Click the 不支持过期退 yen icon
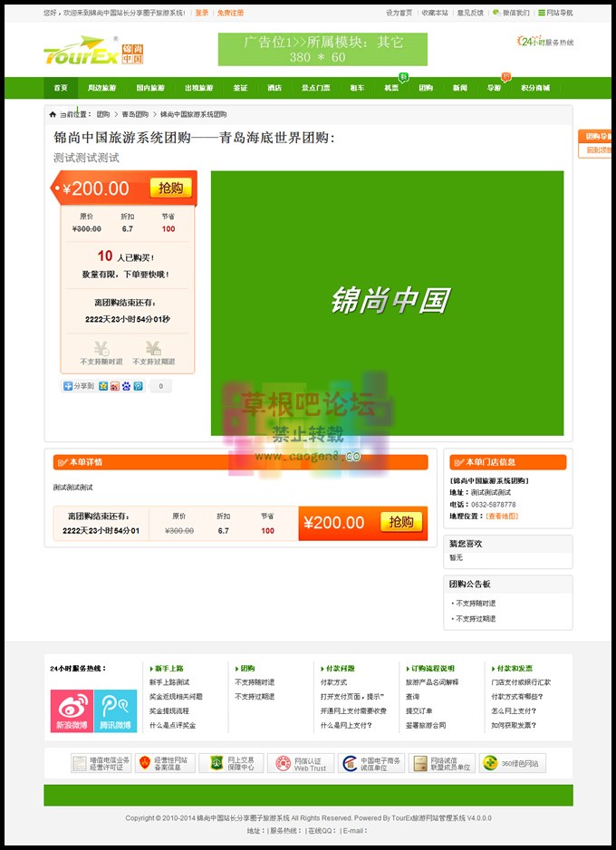The image size is (616, 850). click(153, 348)
